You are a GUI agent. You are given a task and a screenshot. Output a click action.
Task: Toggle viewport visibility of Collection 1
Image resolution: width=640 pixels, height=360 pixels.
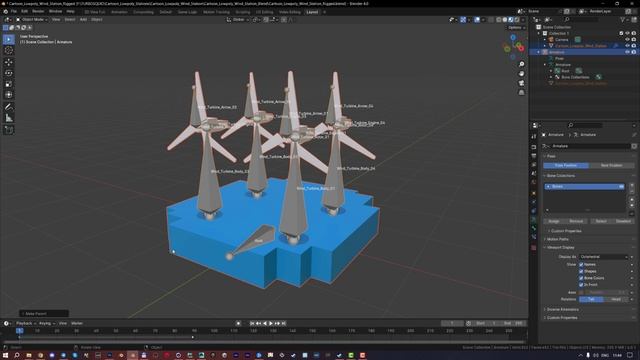pos(627,33)
